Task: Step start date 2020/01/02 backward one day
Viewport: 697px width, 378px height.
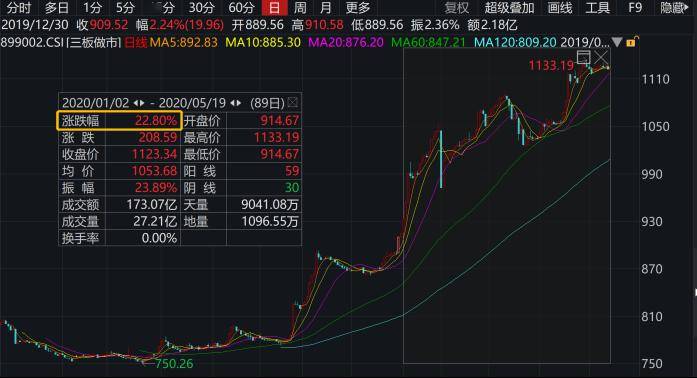Action: [x=136, y=103]
